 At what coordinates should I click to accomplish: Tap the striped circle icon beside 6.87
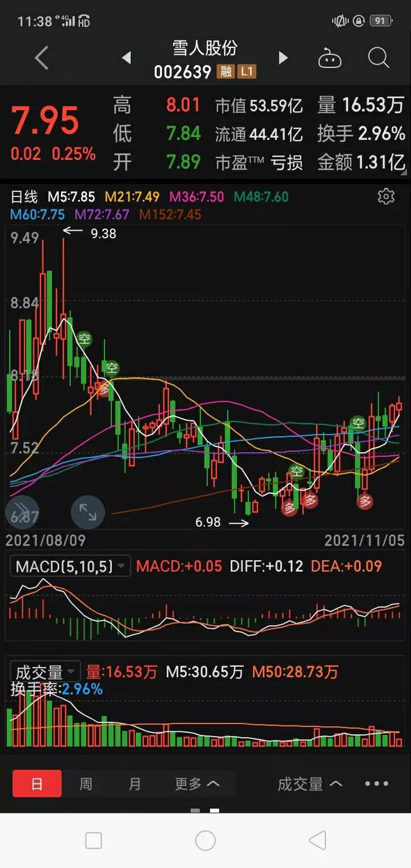coord(22,512)
